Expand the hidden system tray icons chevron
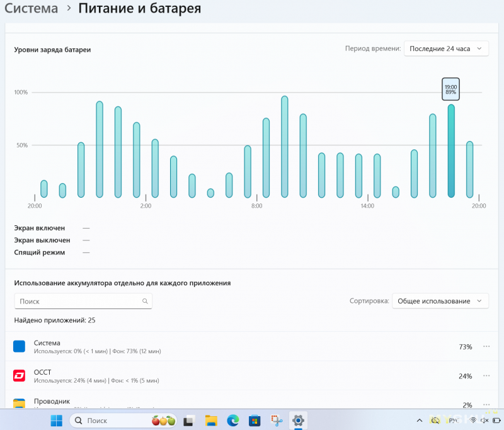Viewport: 504px width, 430px height. pyautogui.click(x=418, y=420)
